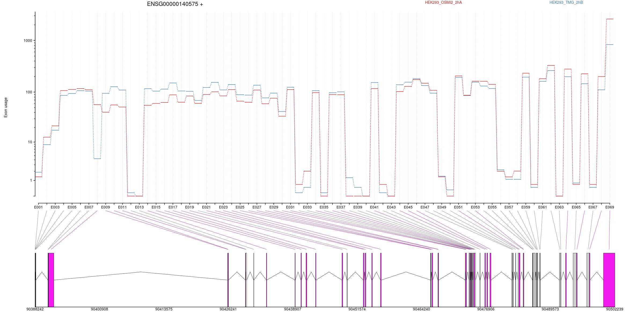
Task: Click exon label E033
Action: point(307,207)
